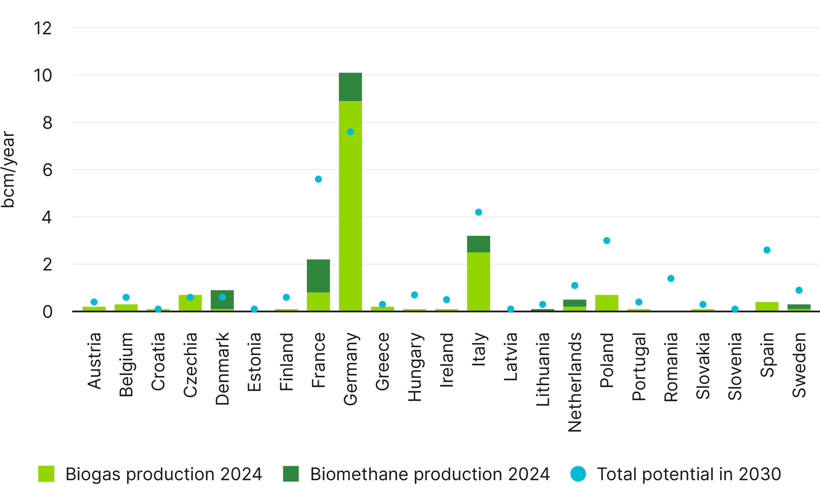Click the 'Poland' axis label

[607, 361]
